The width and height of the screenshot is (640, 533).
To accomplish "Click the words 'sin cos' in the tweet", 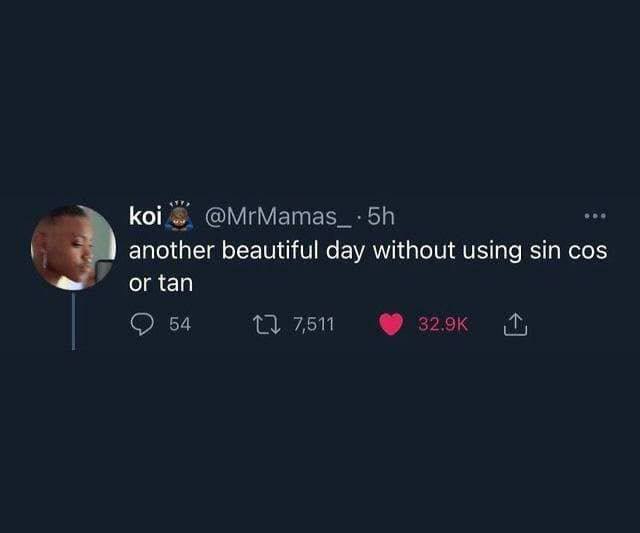I will (568, 250).
